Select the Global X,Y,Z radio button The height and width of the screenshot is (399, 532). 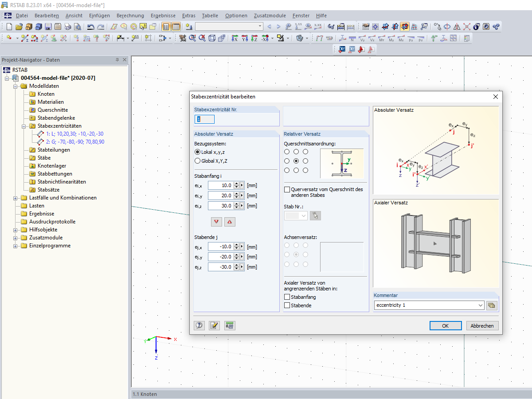tap(198, 161)
